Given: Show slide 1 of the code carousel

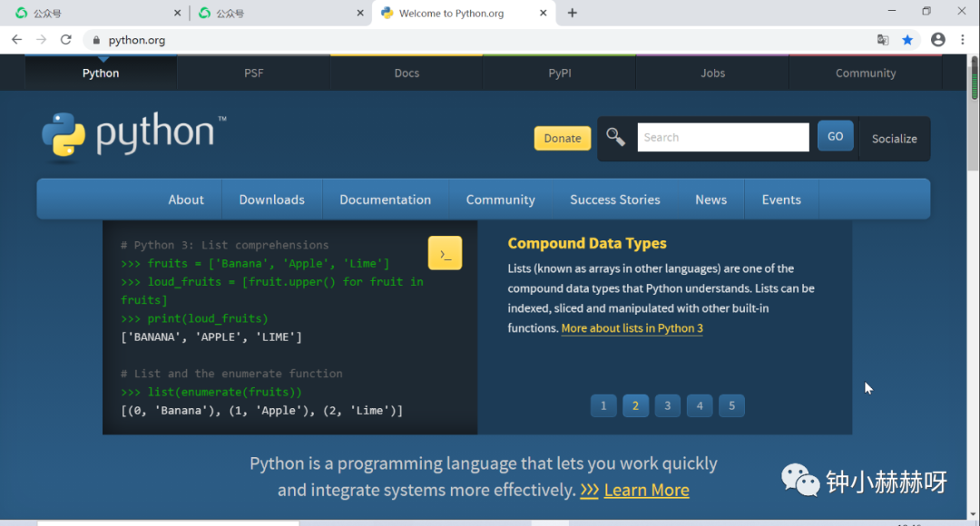Looking at the screenshot, I should click(603, 406).
